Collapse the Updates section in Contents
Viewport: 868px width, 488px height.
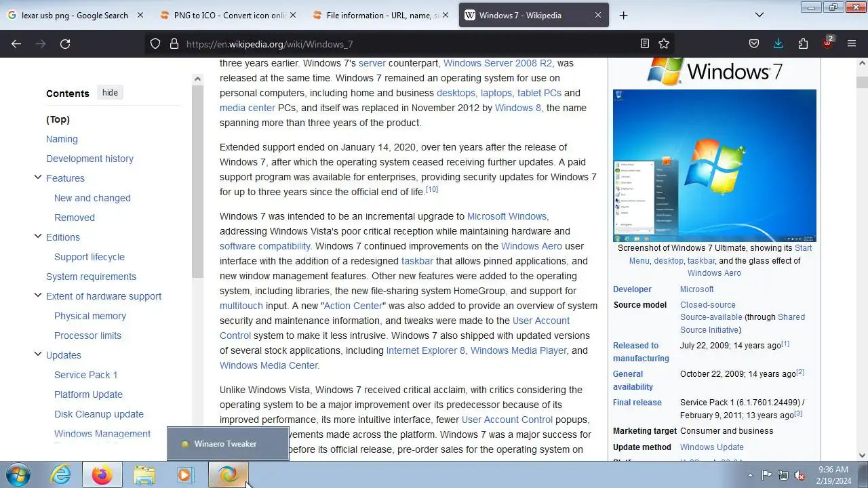pos(38,354)
